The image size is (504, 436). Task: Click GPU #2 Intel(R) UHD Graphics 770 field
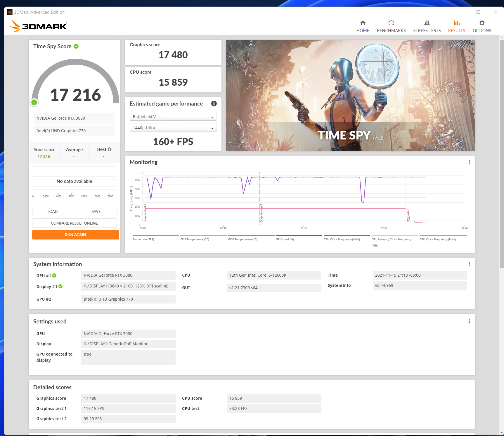pyautogui.click(x=128, y=299)
